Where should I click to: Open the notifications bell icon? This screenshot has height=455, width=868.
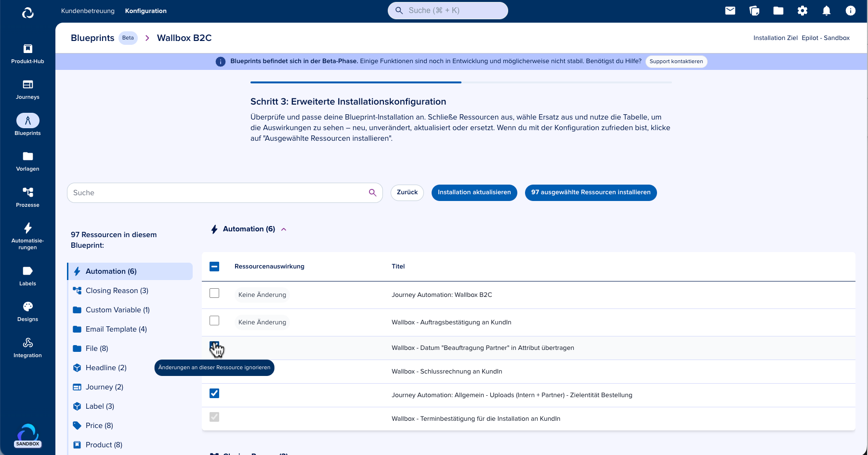point(827,11)
